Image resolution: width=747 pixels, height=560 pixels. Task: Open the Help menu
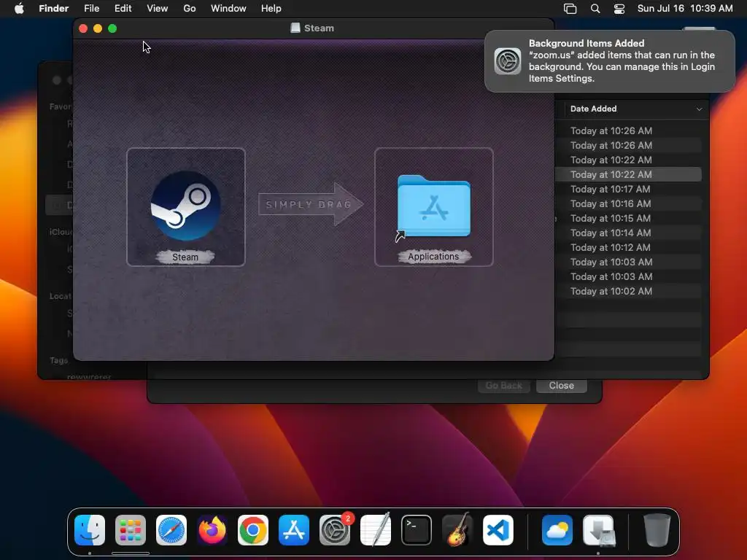[271, 9]
